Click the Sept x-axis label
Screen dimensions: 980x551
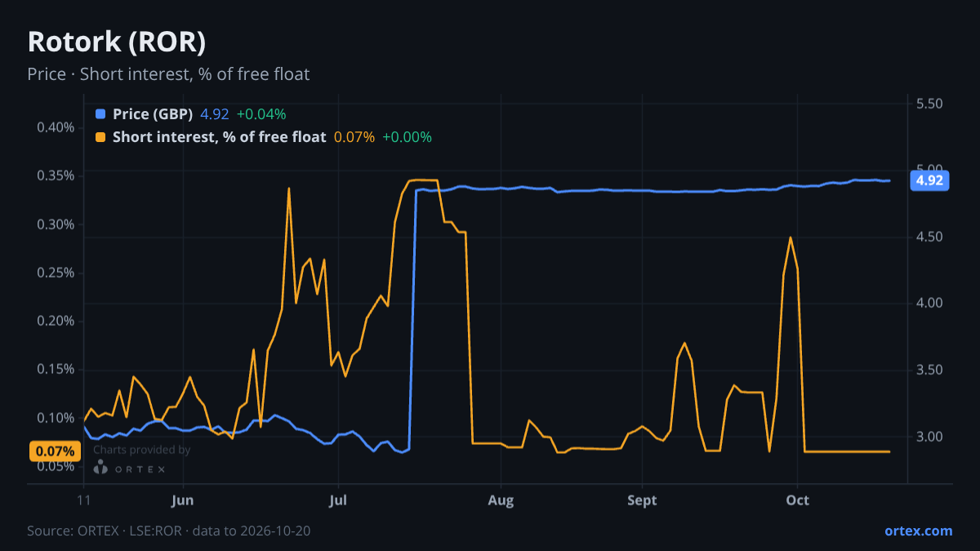642,500
